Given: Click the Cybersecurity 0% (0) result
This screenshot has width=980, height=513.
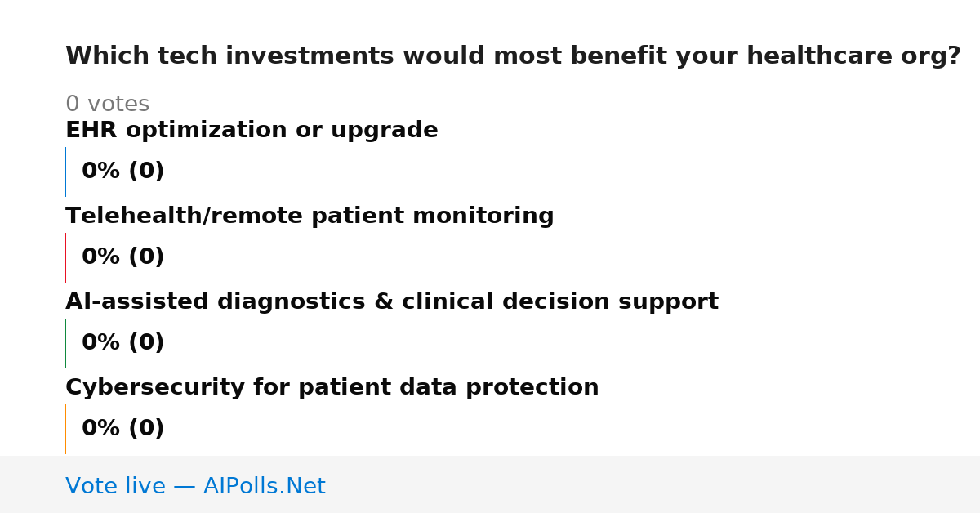Looking at the screenshot, I should coord(123,429).
